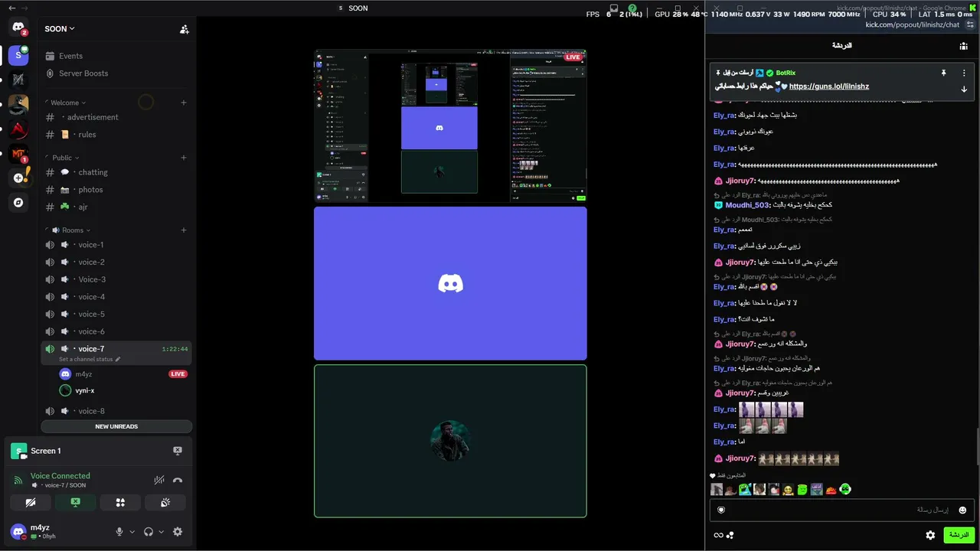Turn on camera in voice panel
Image resolution: width=980 pixels, height=551 pixels.
click(x=31, y=503)
